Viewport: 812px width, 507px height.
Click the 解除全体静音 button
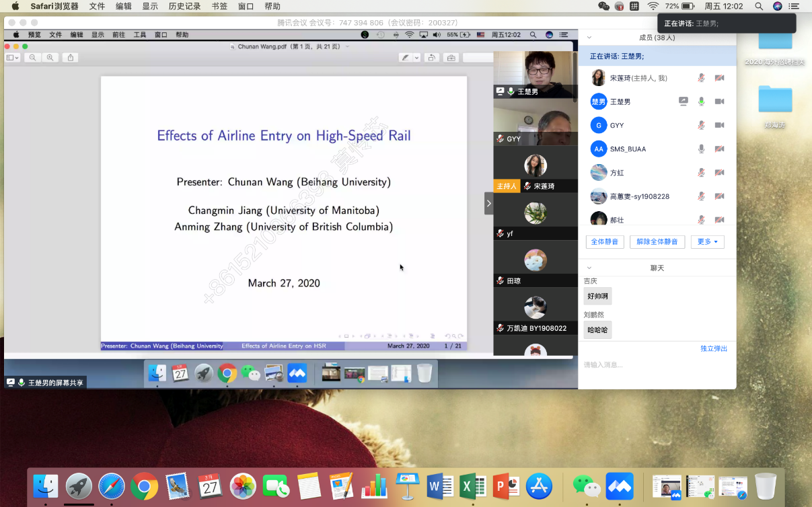pyautogui.click(x=657, y=241)
